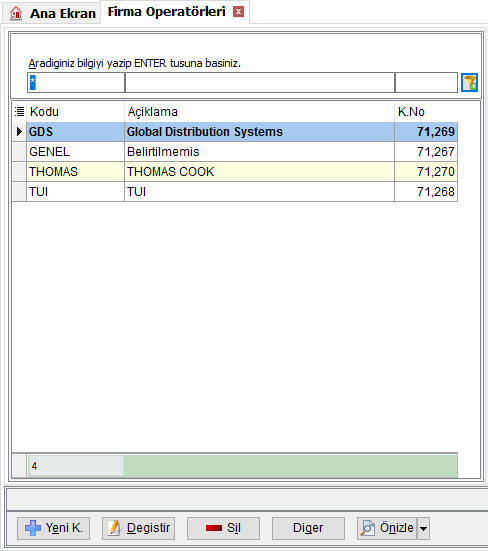Expand the Önizle dropdown arrow

coord(423,528)
